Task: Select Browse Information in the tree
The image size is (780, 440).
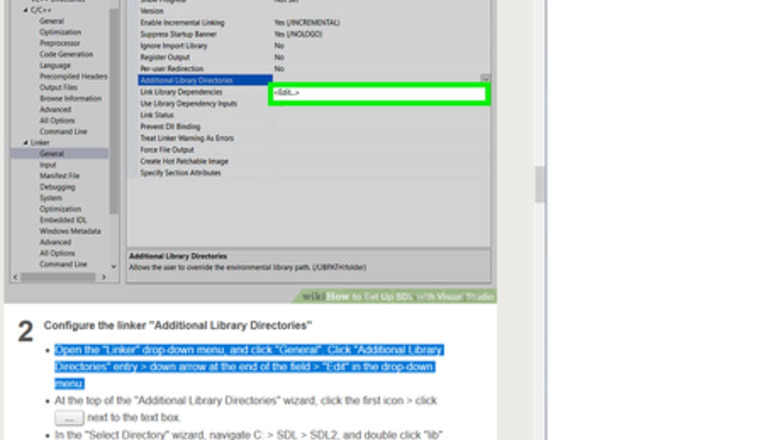Action: pyautogui.click(x=70, y=99)
